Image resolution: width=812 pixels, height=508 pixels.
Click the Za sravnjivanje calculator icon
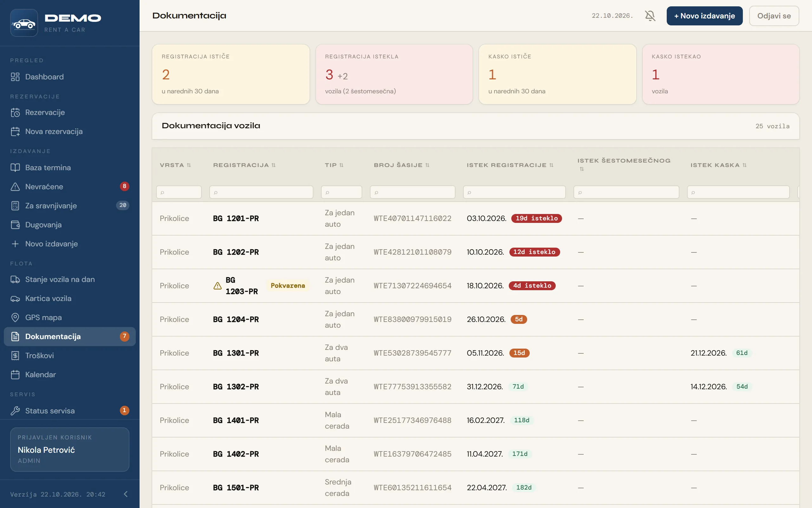pyautogui.click(x=15, y=206)
